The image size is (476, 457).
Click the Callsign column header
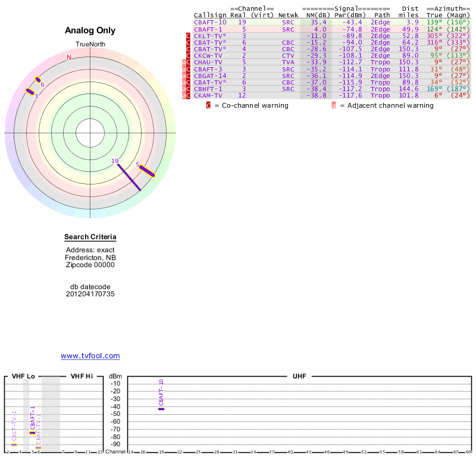(210, 15)
